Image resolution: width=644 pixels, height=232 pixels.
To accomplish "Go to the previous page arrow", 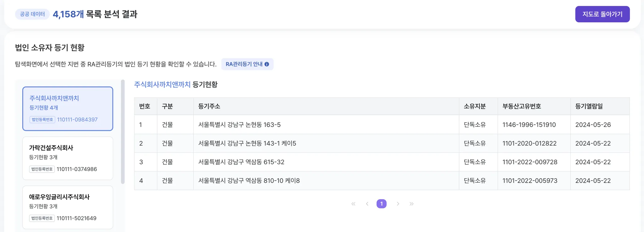I will (x=367, y=204).
